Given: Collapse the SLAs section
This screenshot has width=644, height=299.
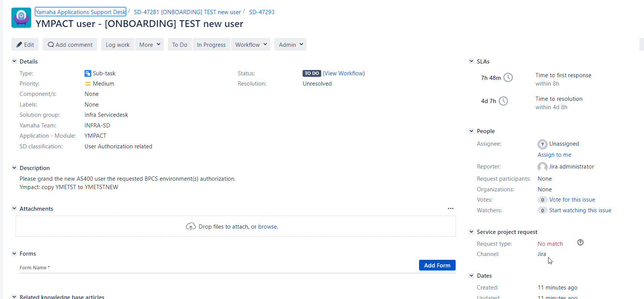Looking at the screenshot, I should pyautogui.click(x=471, y=61).
